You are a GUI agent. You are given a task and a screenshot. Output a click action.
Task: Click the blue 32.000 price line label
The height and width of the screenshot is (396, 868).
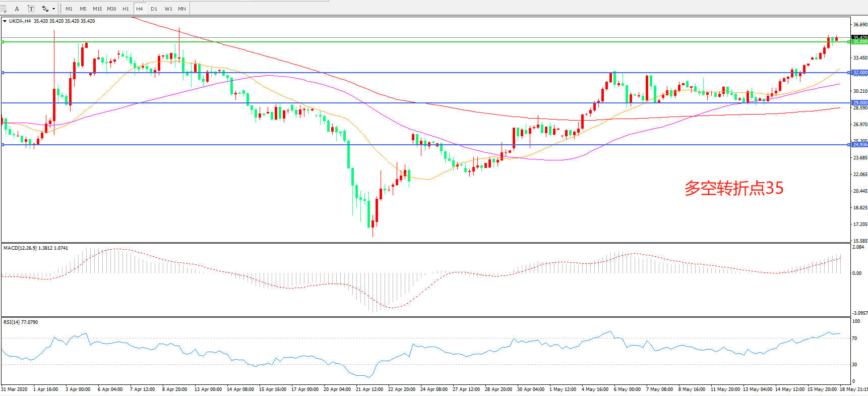(x=859, y=73)
